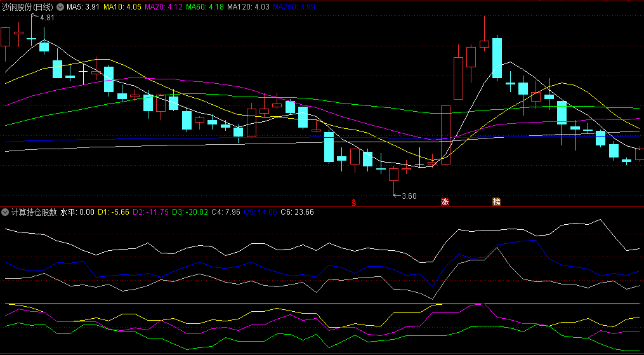644x355 pixels.
Task: Click the 涨 event marker icon
Action: (445, 202)
